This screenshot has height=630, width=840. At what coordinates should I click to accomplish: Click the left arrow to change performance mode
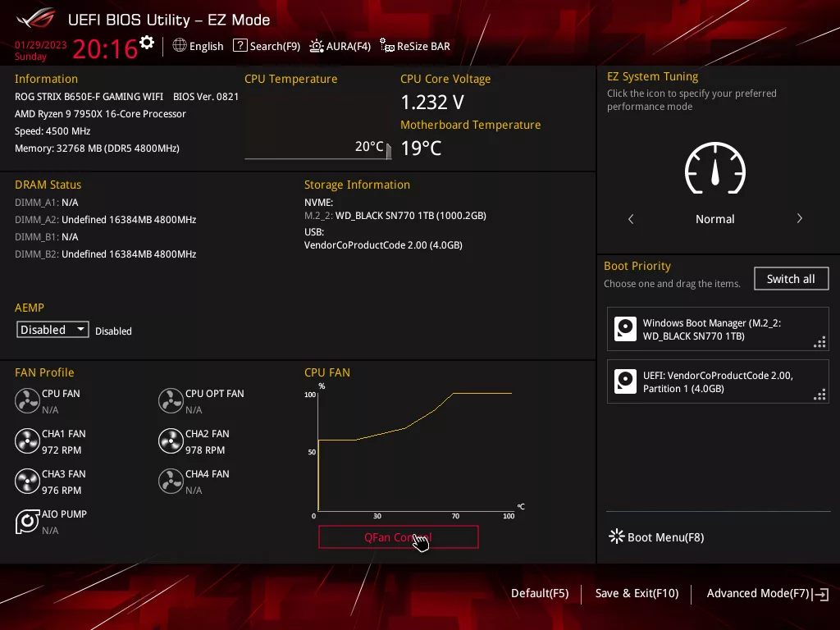click(x=630, y=219)
